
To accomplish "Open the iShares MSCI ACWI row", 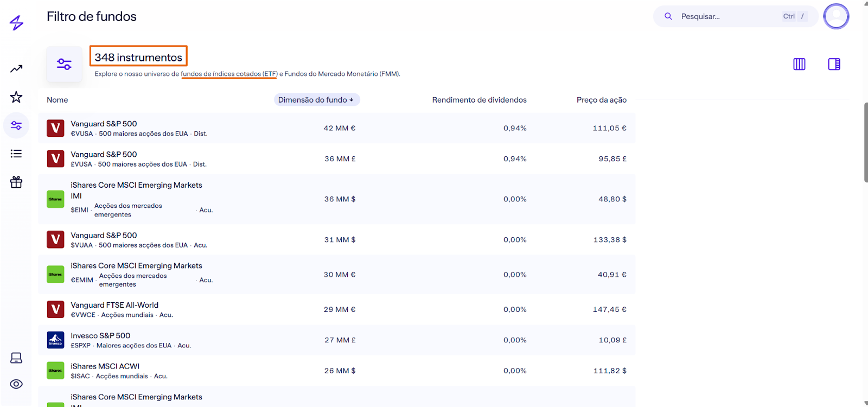I will [x=336, y=371].
